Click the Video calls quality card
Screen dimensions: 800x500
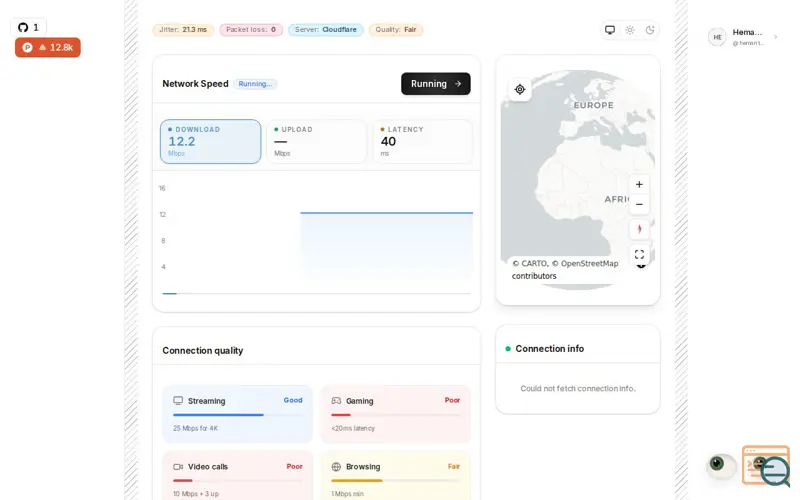click(237, 476)
